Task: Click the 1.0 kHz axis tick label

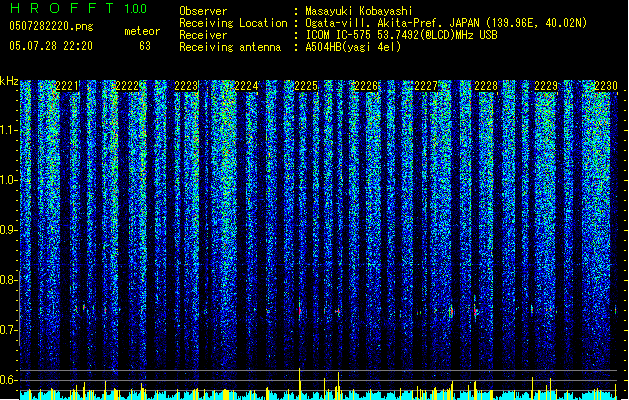Action: pyautogui.click(x=8, y=180)
